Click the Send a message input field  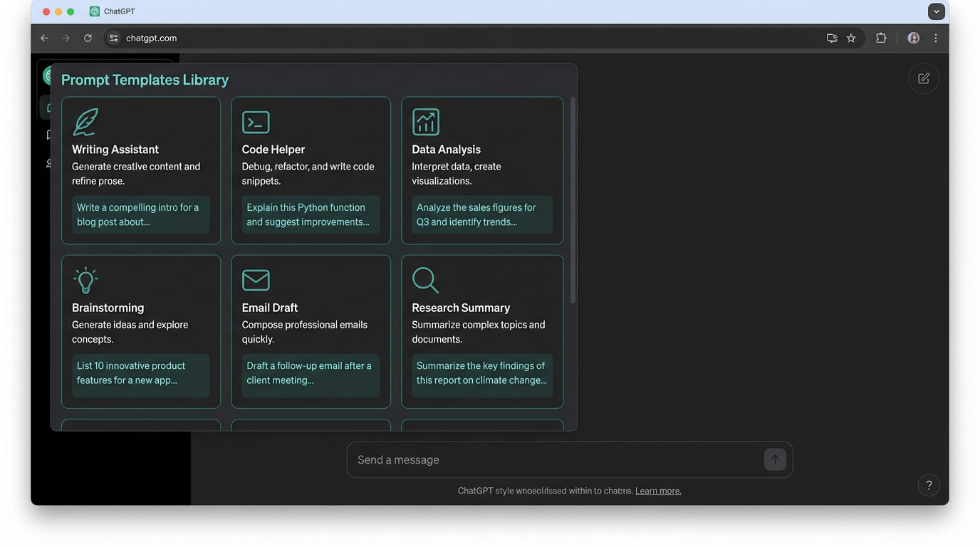(499, 459)
